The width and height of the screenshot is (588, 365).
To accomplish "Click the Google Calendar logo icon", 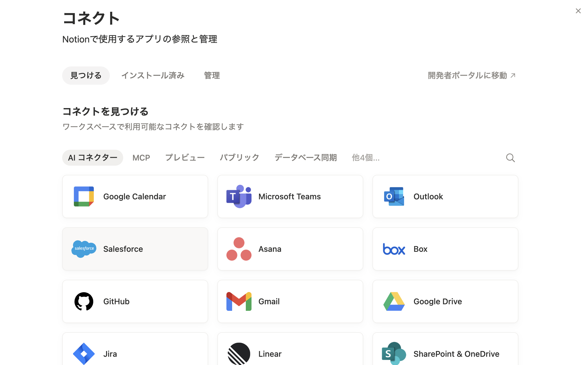I will [x=84, y=196].
